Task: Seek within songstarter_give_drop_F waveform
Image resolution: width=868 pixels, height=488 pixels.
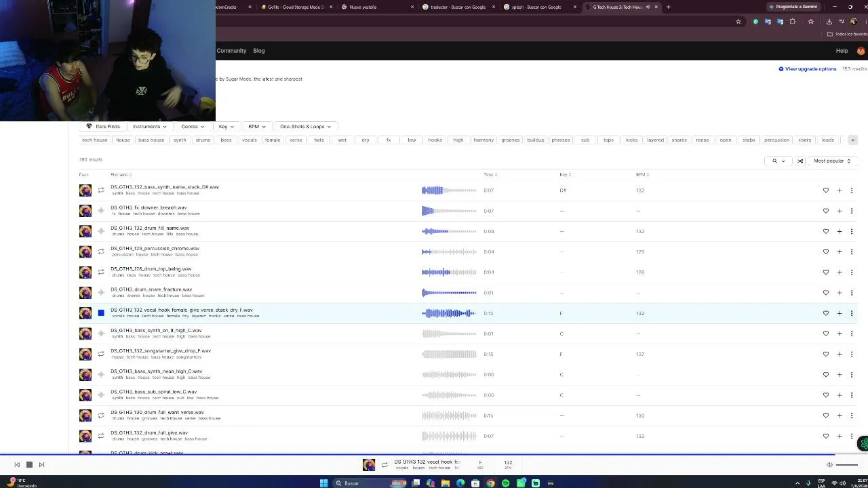Action: tap(449, 354)
